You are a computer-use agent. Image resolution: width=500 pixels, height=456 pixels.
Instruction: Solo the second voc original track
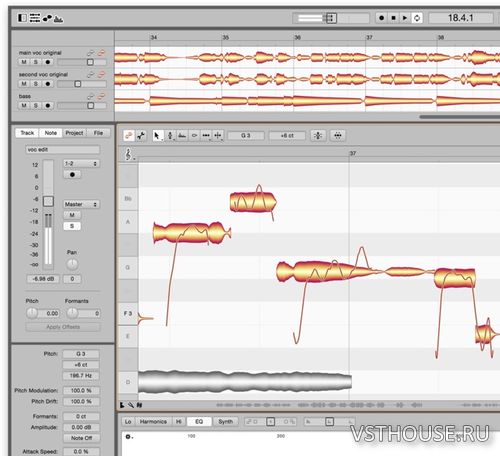(x=36, y=84)
